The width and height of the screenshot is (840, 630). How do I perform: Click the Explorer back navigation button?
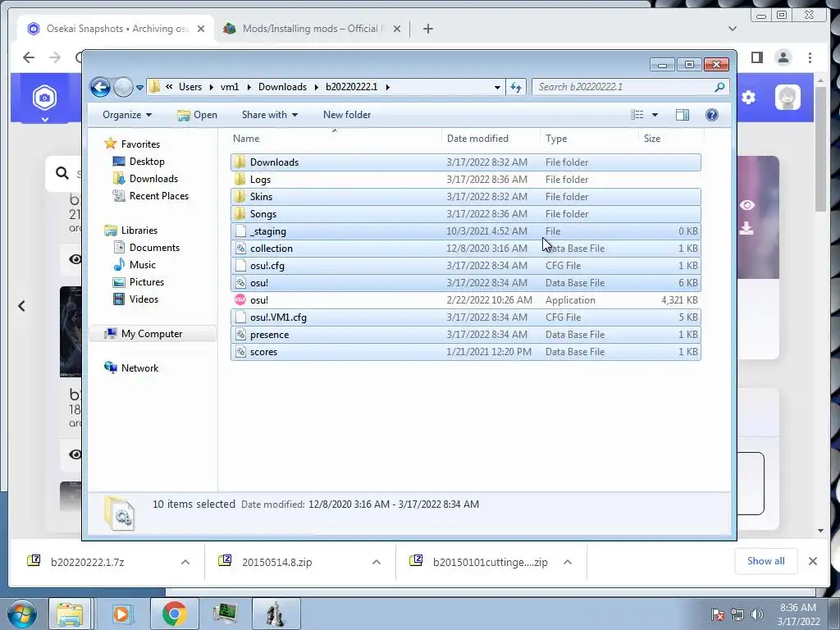click(100, 87)
